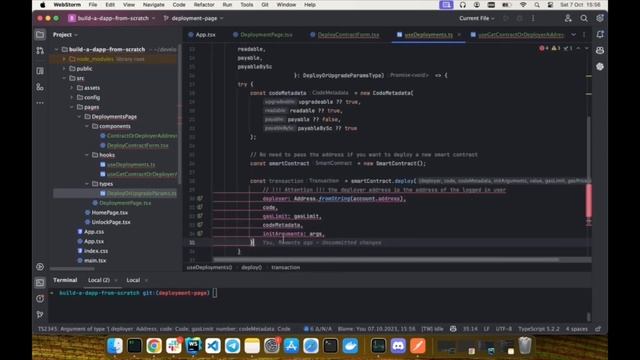Expand the config folder
Image resolution: width=640 pixels, height=360 pixels.
pyautogui.click(x=72, y=97)
